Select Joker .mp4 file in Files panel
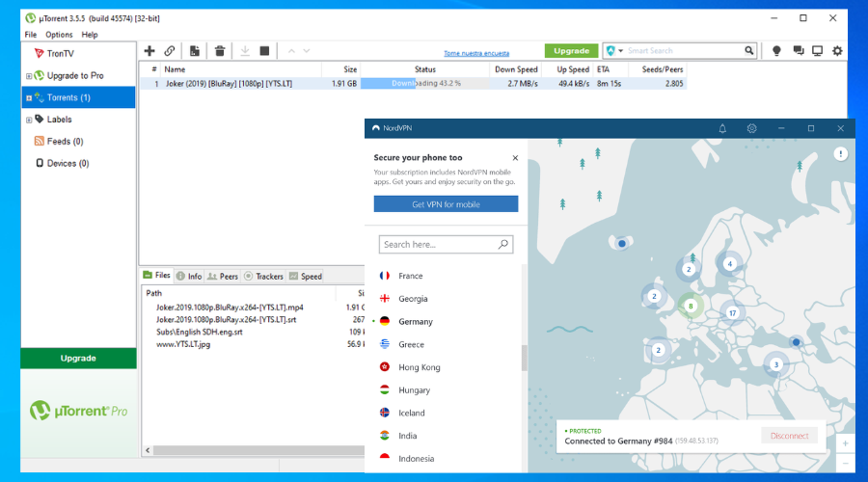The image size is (868, 482). point(230,308)
